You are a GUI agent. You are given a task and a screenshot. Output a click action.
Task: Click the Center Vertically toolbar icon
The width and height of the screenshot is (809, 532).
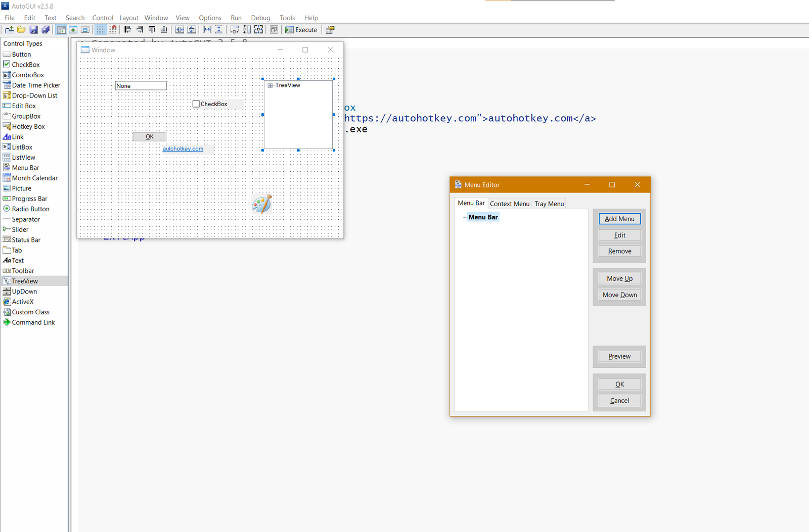point(192,30)
